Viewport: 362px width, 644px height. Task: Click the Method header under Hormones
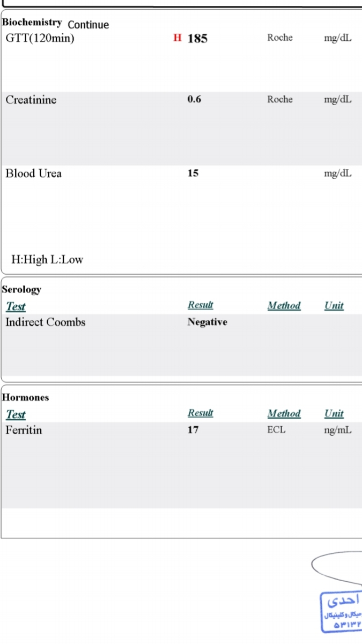tap(284, 414)
